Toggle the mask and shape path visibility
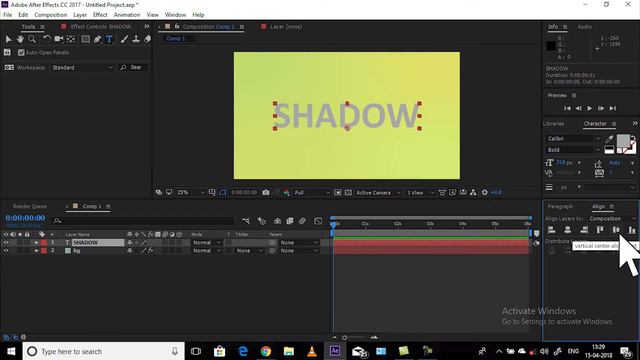The height and width of the screenshot is (360, 640). [x=222, y=192]
